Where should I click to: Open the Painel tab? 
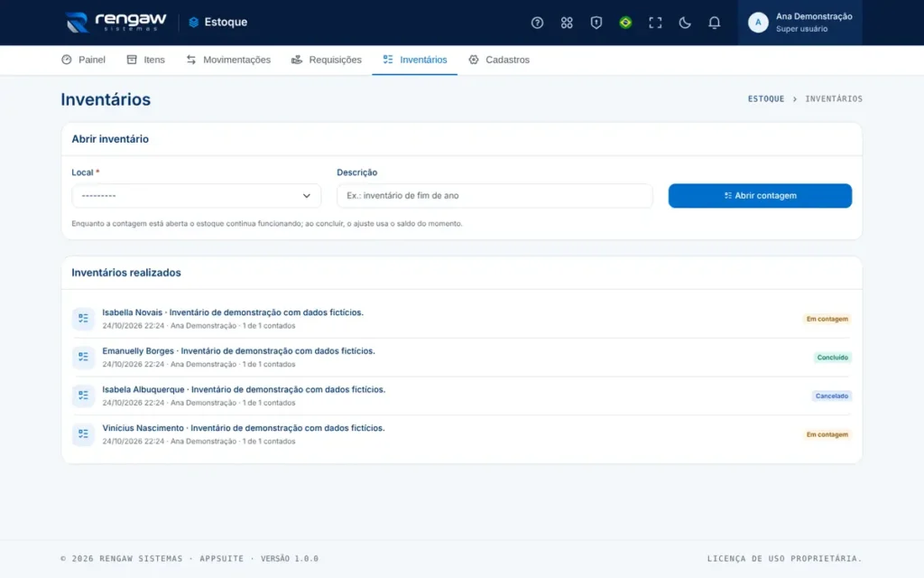pos(83,60)
